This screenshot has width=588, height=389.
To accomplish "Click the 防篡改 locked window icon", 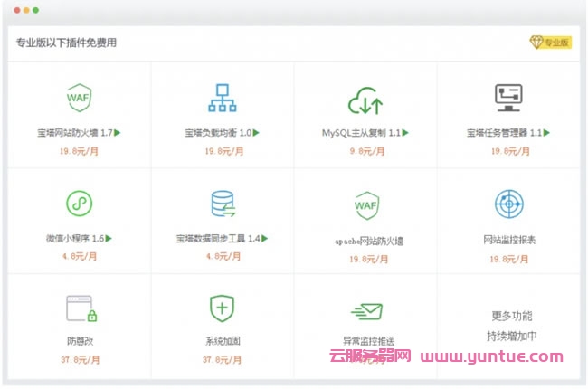I will coord(80,309).
